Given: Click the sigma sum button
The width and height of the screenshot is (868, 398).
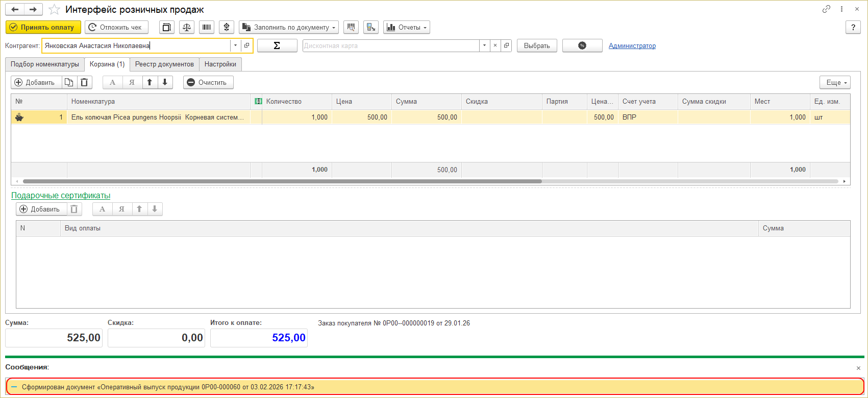Looking at the screenshot, I should click(x=277, y=45).
